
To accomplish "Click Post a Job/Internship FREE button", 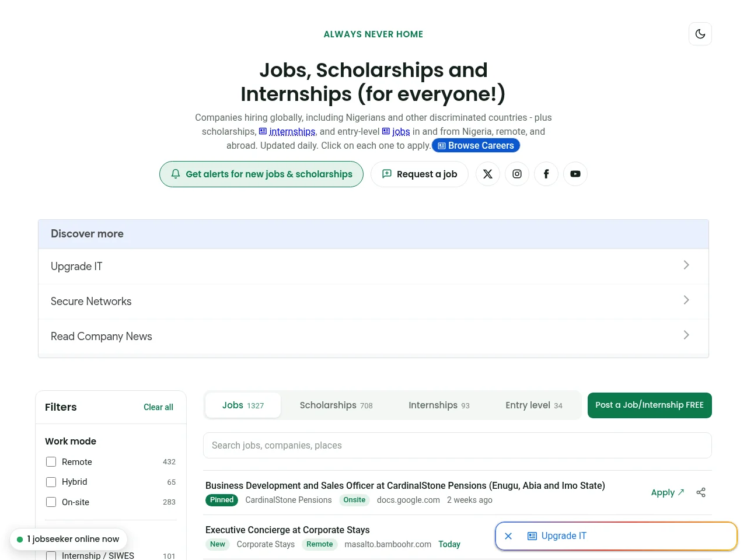I will [650, 405].
